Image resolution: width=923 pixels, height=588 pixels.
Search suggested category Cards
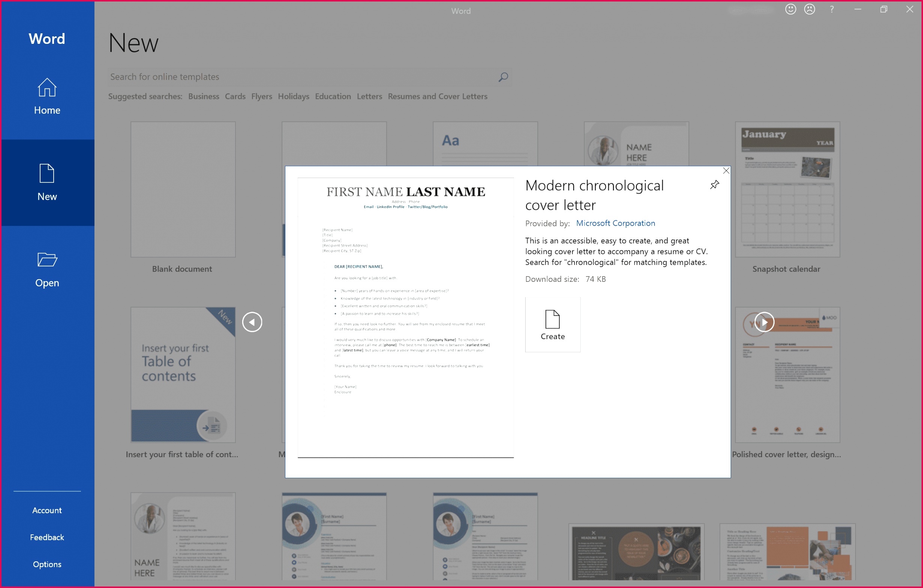click(x=235, y=97)
